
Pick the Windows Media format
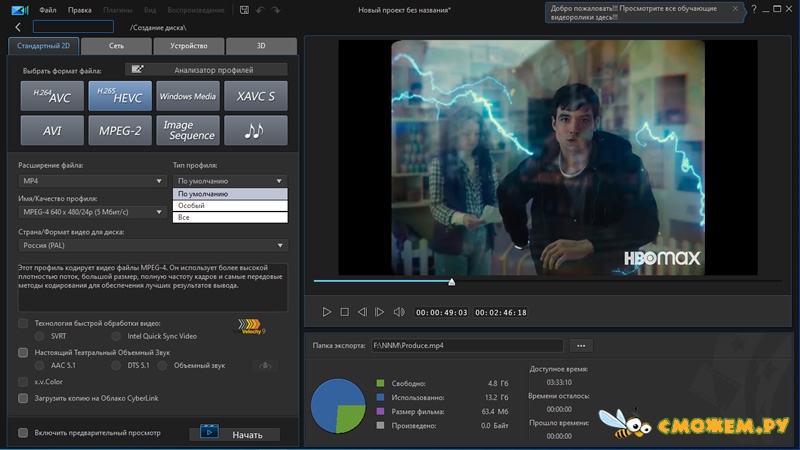[x=188, y=96]
